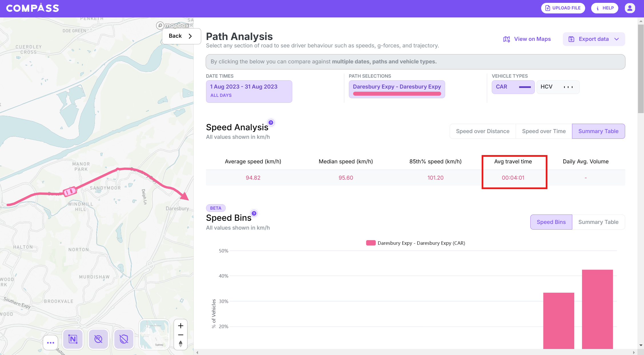Click the BETA badge
644x355 pixels.
216,208
